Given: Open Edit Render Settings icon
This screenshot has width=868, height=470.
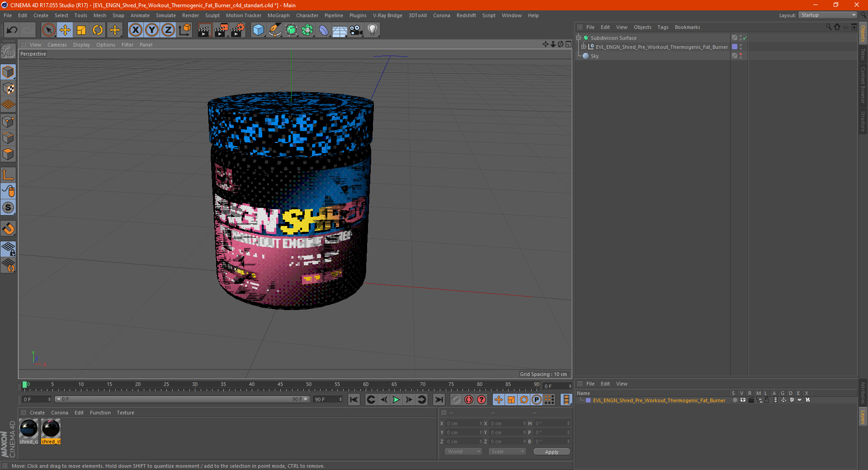Looking at the screenshot, I should tap(238, 30).
